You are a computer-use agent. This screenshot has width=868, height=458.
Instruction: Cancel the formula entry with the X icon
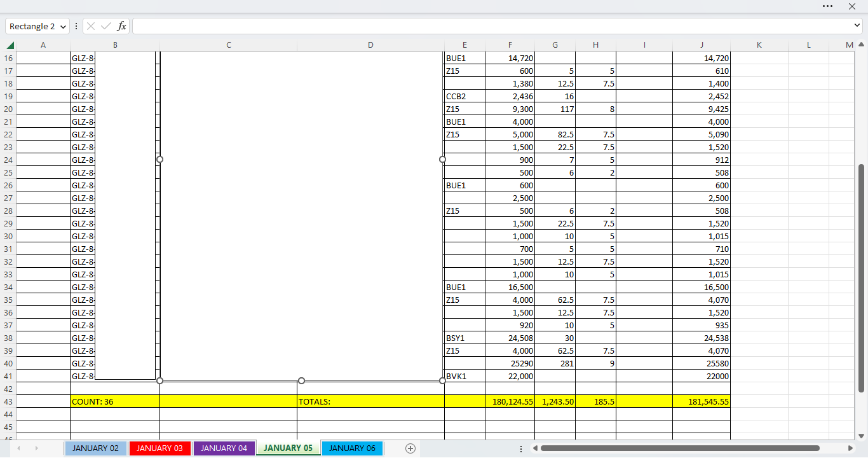click(91, 26)
